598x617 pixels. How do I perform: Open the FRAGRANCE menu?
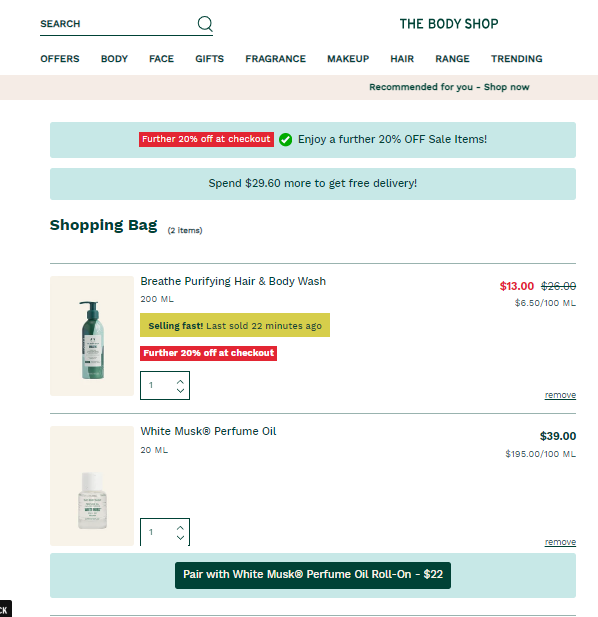(275, 59)
